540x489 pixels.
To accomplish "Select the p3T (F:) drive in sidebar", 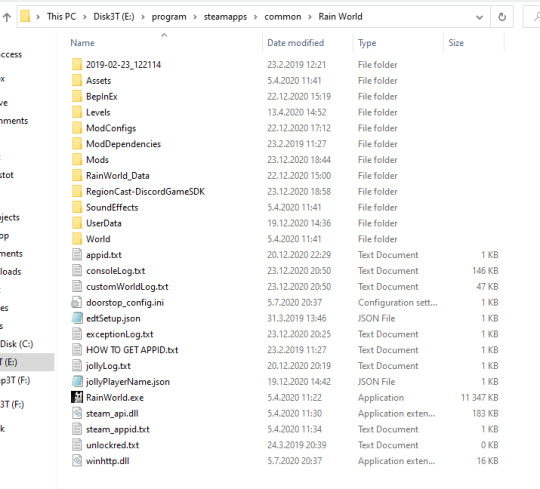I will point(15,380).
